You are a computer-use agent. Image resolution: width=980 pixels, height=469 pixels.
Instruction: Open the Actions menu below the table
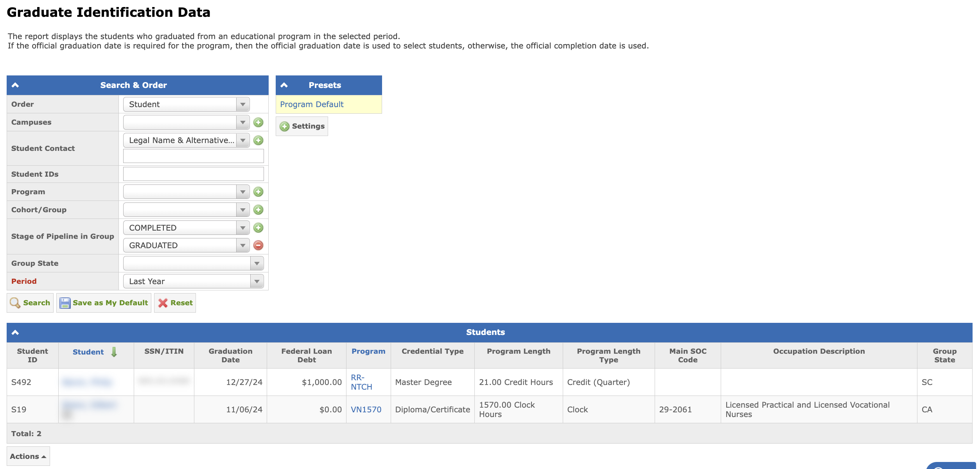pos(28,456)
